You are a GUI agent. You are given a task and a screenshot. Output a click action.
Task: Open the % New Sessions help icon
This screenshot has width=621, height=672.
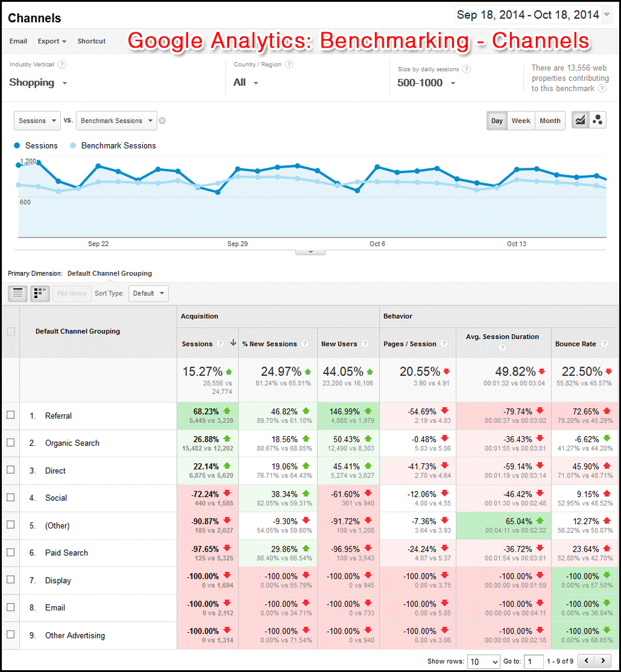click(x=305, y=343)
